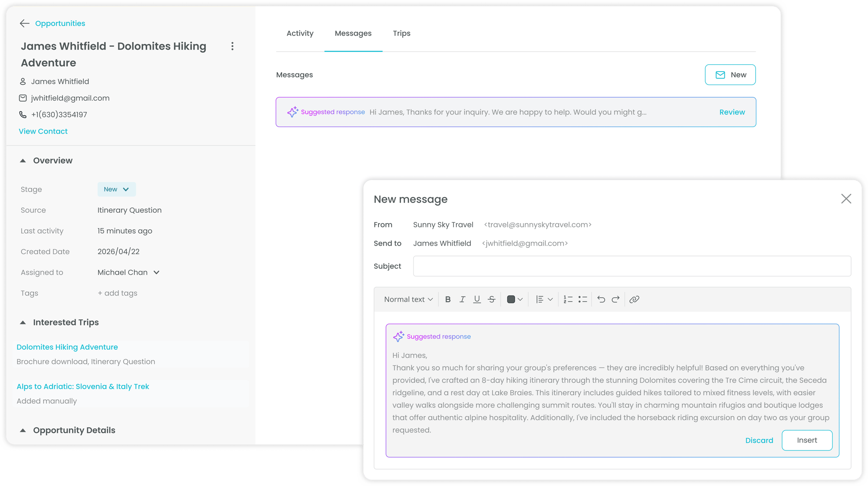Insert a hyperlink
Screen dimensions: 868x486
click(x=634, y=299)
